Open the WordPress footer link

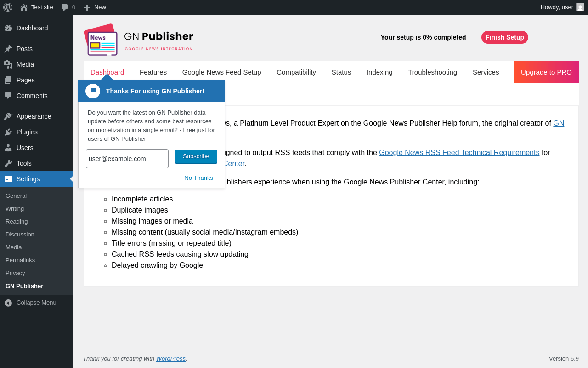[x=171, y=359]
